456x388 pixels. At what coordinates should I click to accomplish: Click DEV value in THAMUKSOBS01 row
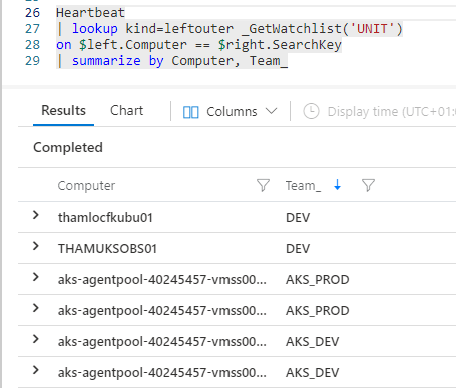(298, 249)
